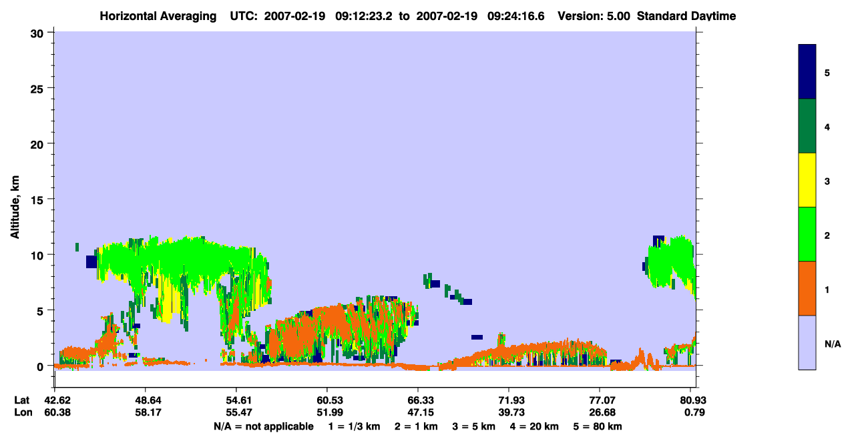
Task: Click the colorbar label '3'
Action: [827, 181]
